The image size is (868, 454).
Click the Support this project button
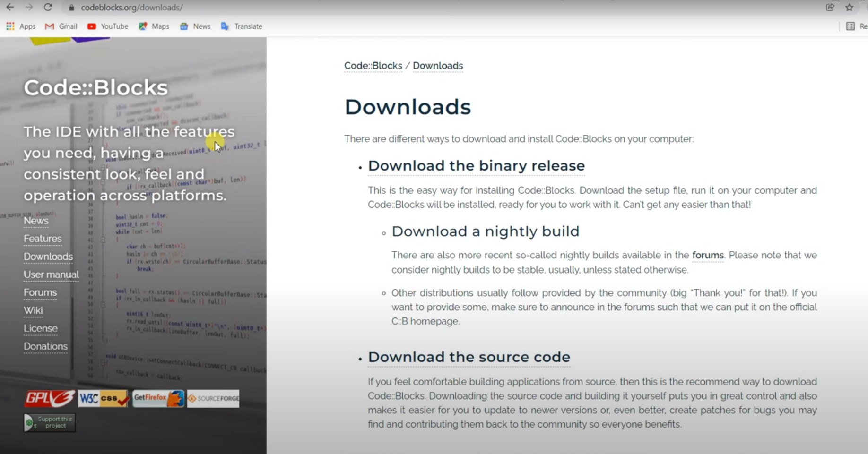[49, 422]
